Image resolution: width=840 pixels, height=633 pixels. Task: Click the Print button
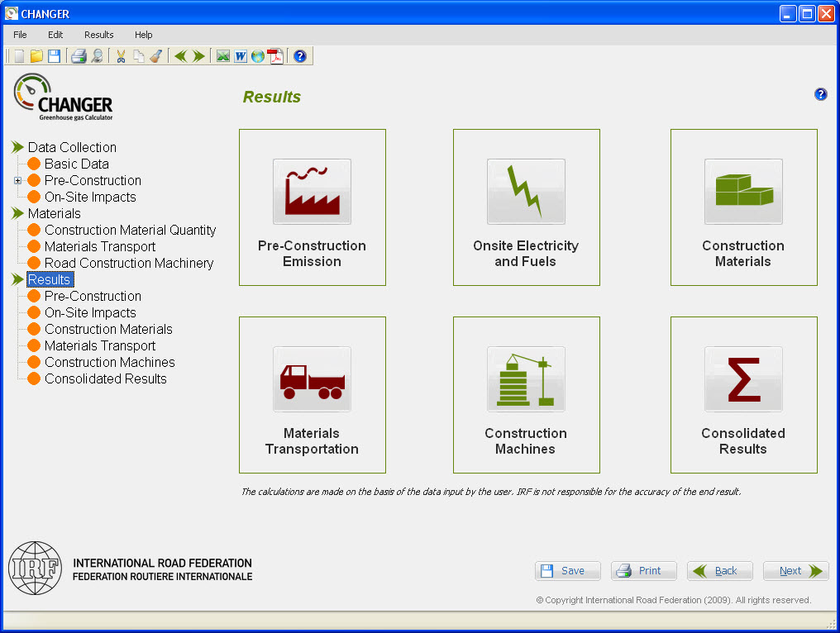[x=643, y=571]
